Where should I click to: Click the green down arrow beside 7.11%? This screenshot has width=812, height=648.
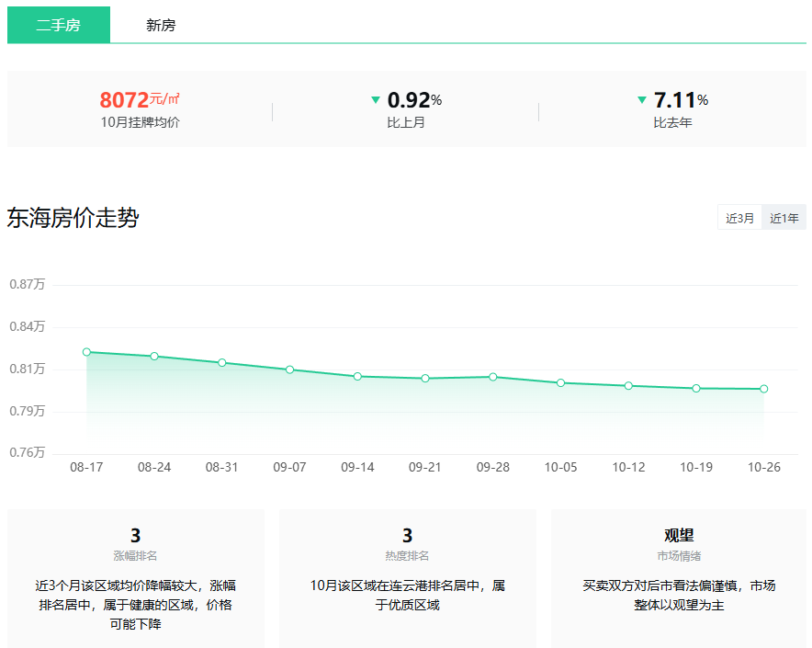click(640, 99)
